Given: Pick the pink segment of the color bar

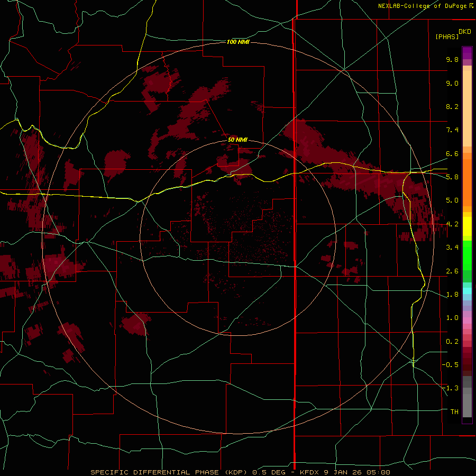Looking at the screenshot, I should click(467, 321).
